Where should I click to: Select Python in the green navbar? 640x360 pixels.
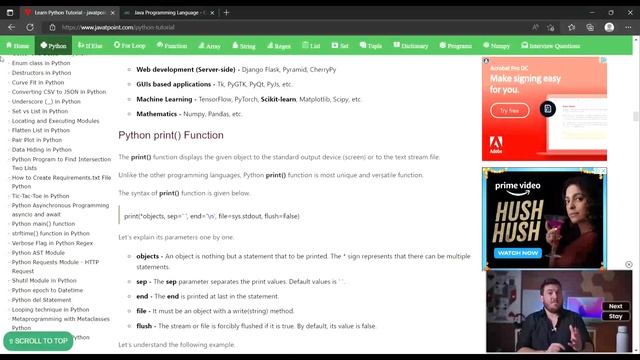(x=53, y=46)
